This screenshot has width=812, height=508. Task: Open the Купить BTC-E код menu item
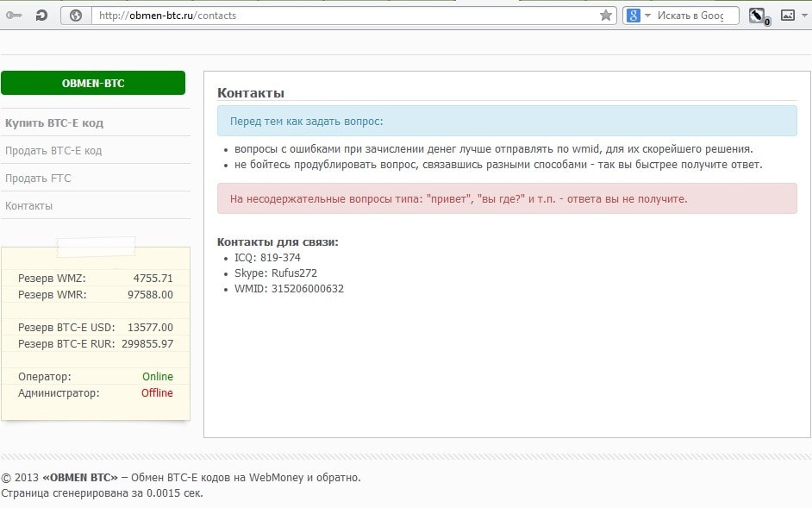point(54,123)
